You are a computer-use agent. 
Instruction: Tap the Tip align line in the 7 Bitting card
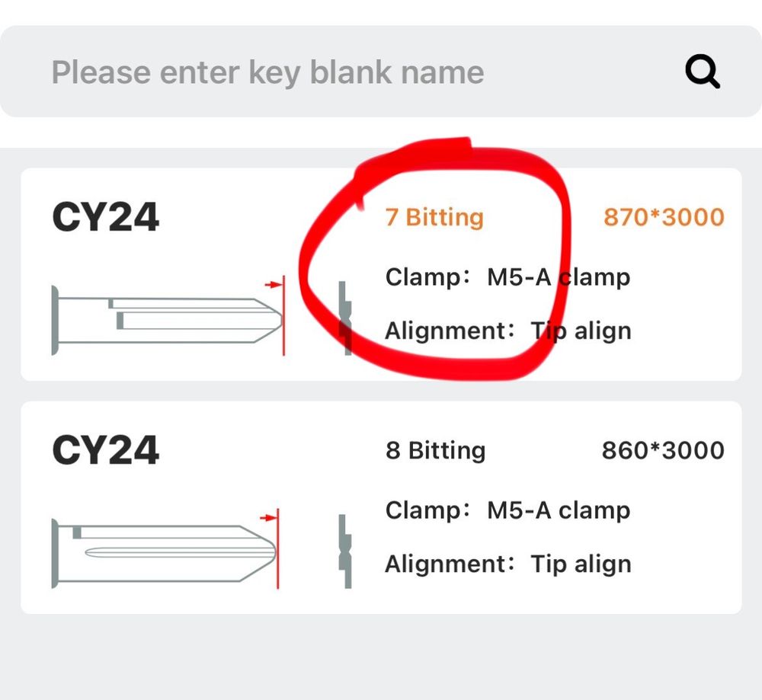point(507,331)
